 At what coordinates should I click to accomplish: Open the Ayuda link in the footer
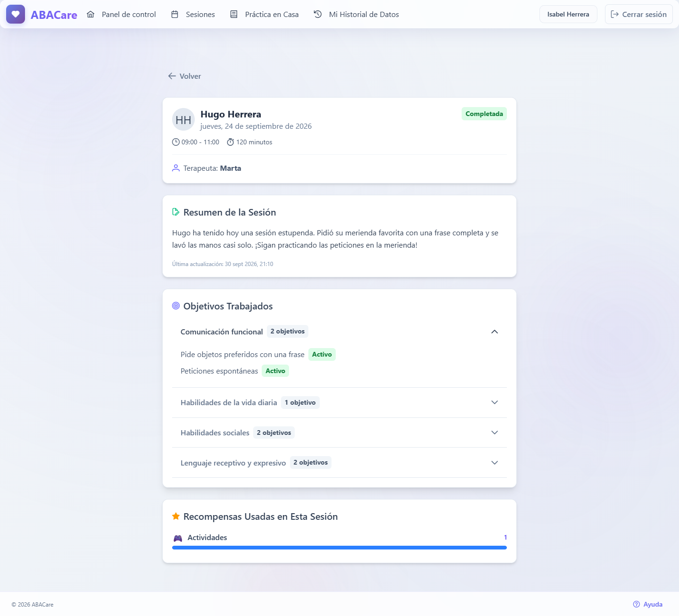point(647,604)
